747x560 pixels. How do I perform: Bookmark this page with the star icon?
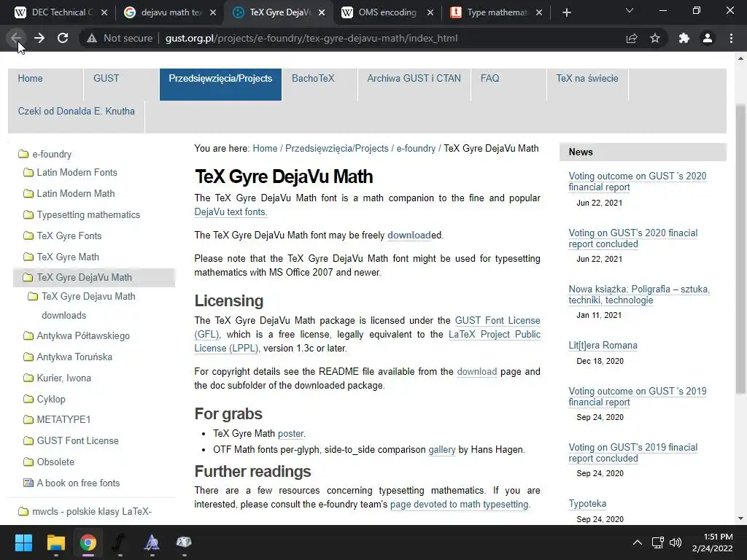(x=655, y=38)
